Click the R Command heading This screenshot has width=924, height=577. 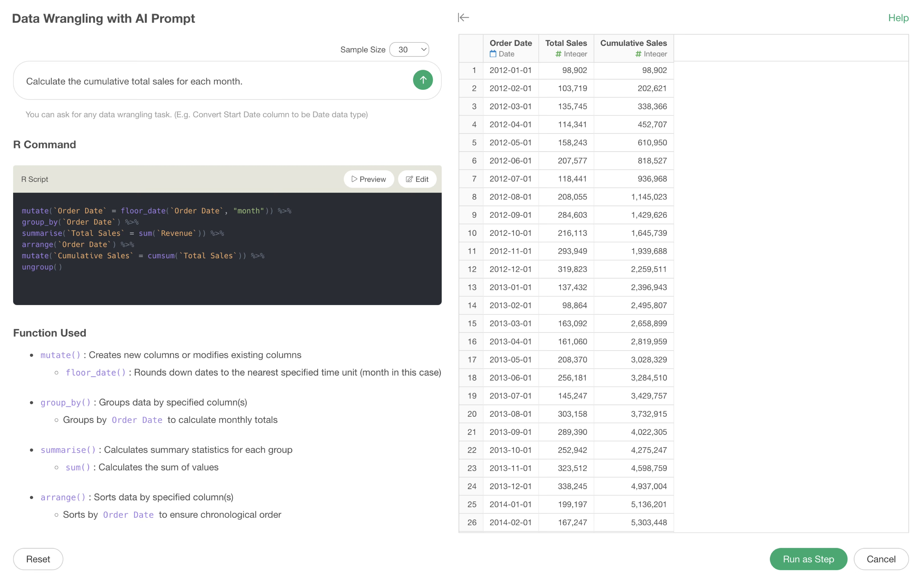[44, 144]
